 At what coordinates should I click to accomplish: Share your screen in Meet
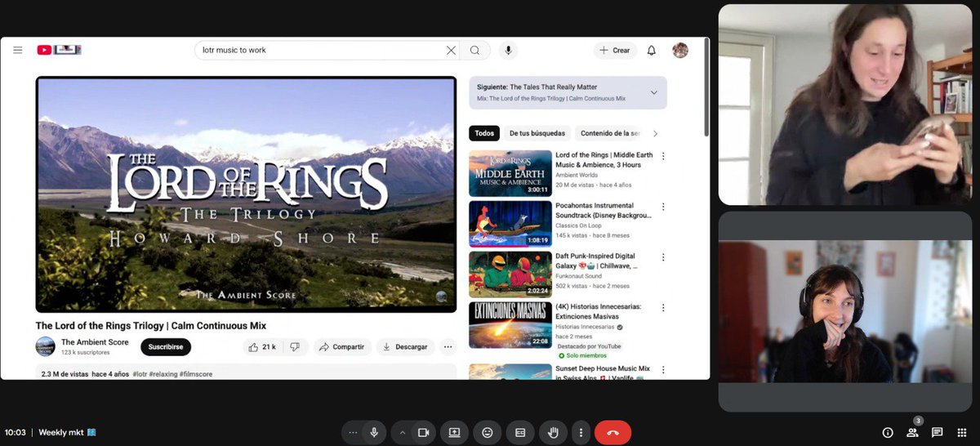(454, 432)
